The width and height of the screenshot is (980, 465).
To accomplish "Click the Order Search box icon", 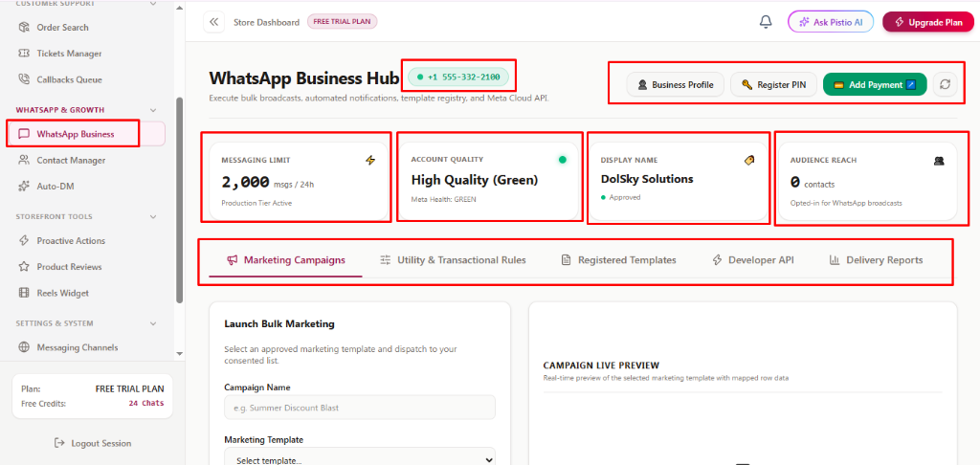I will click(x=24, y=28).
